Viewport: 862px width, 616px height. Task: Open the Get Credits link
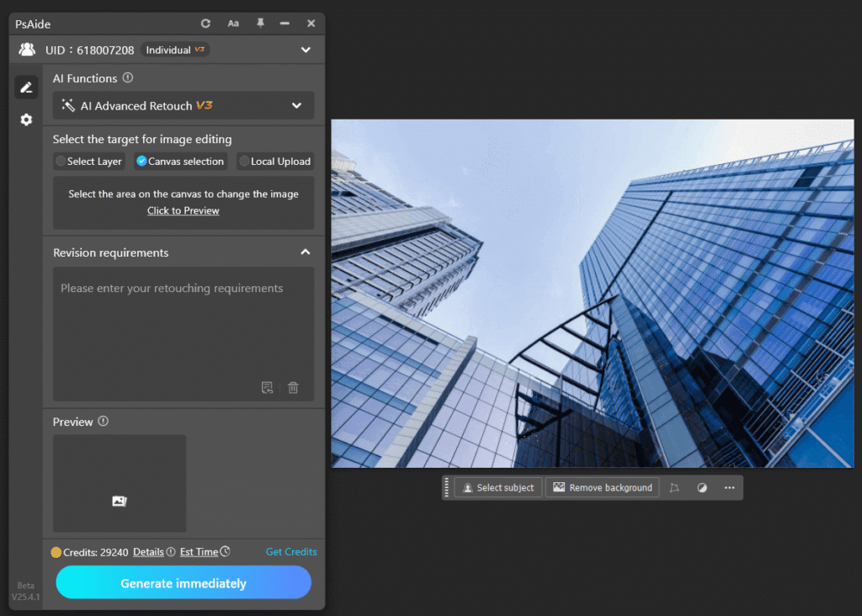290,552
